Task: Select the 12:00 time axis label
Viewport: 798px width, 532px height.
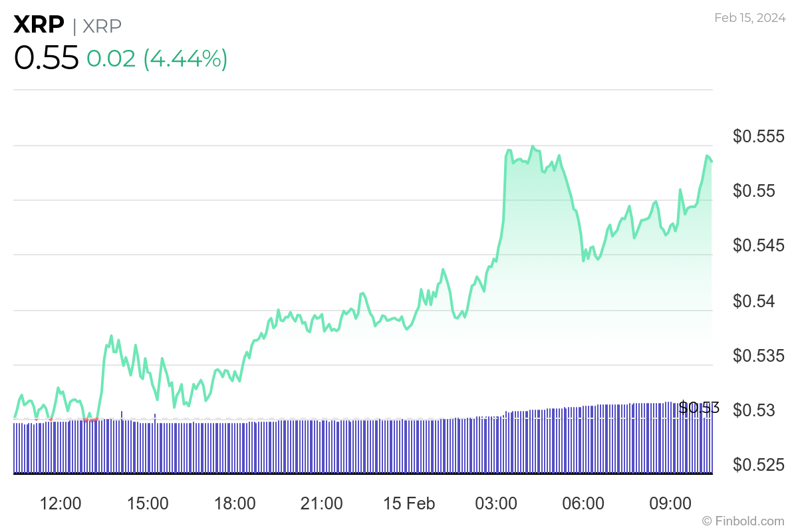Action: tap(61, 504)
